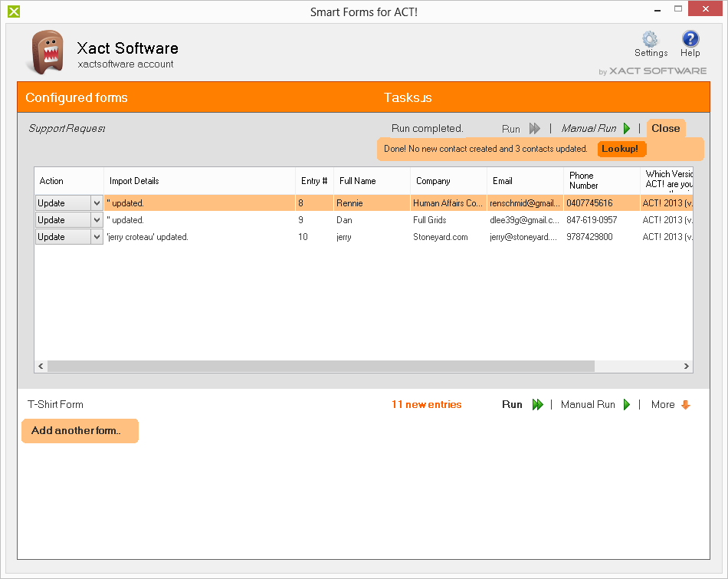Screen dimensions: 728x579
Task: Click Manual Run for Support Request
Action: coord(589,129)
